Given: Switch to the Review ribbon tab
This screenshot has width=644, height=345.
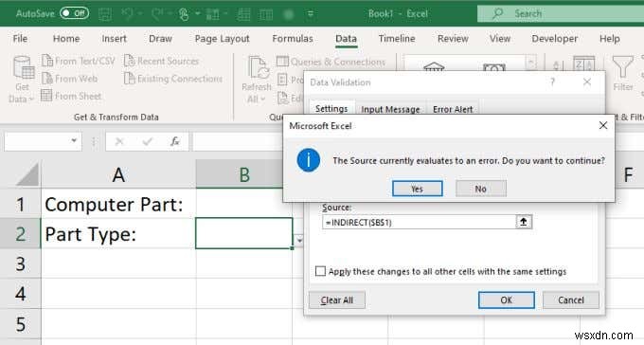Looking at the screenshot, I should [453, 39].
